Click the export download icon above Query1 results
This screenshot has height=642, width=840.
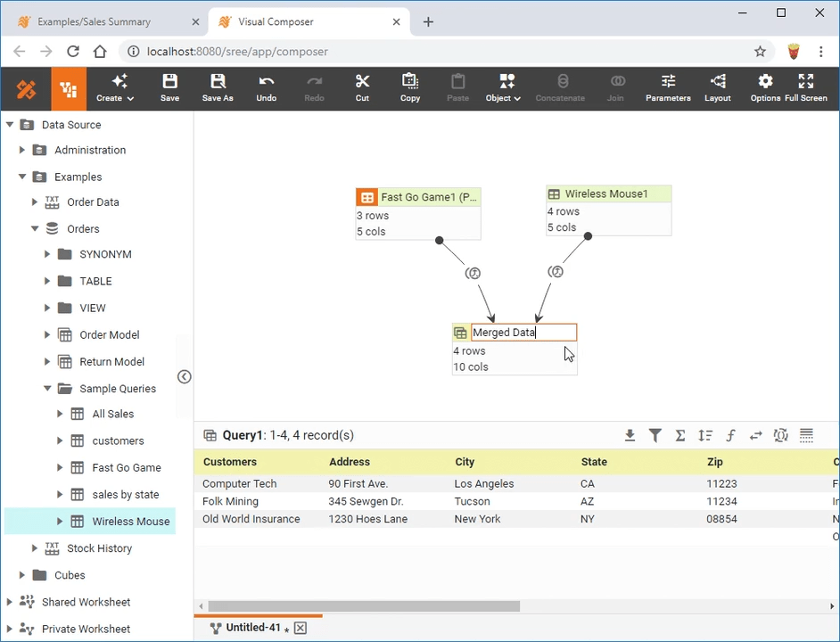coord(630,435)
